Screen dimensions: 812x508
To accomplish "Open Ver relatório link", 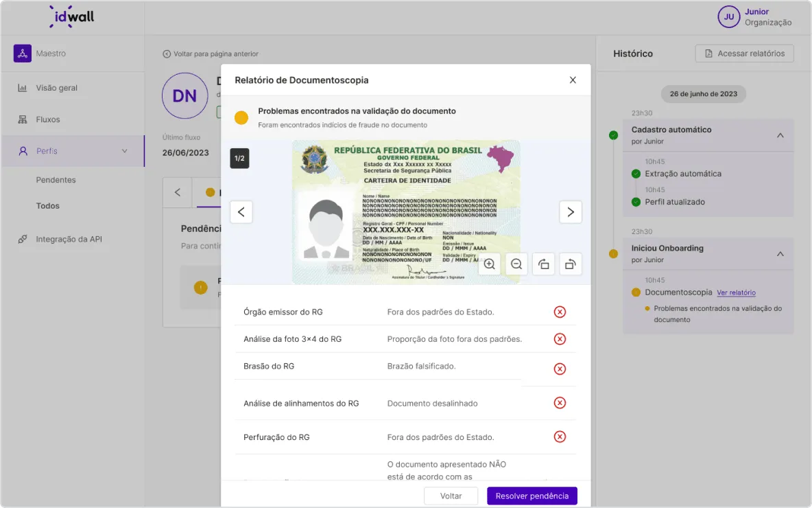I will pos(736,293).
